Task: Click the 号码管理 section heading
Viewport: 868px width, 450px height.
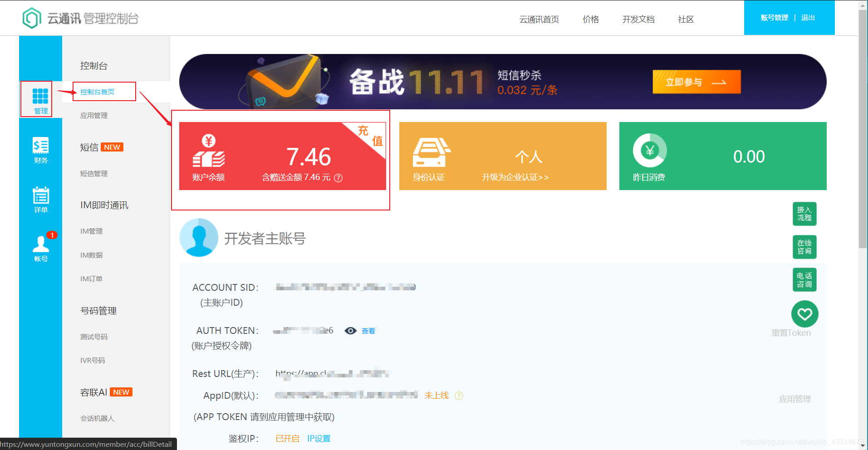Action: [98, 311]
